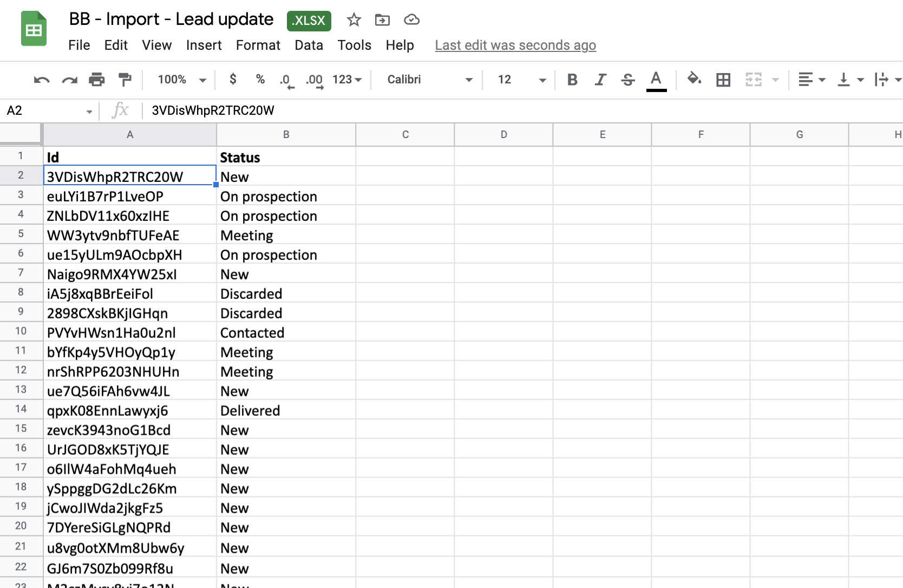The image size is (903, 588).
Task: Open the Edit menu
Action: (x=116, y=45)
